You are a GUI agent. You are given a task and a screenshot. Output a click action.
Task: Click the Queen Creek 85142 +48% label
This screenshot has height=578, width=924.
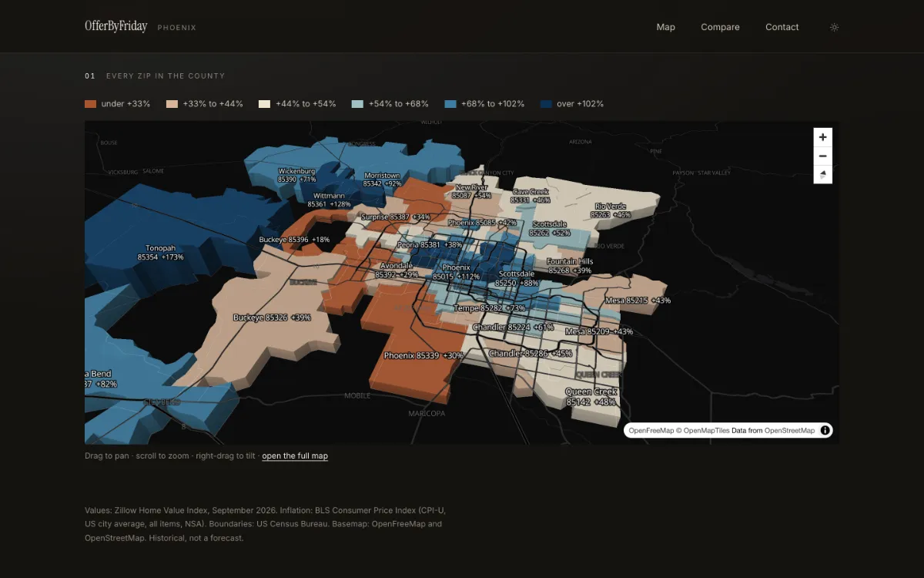click(x=591, y=398)
